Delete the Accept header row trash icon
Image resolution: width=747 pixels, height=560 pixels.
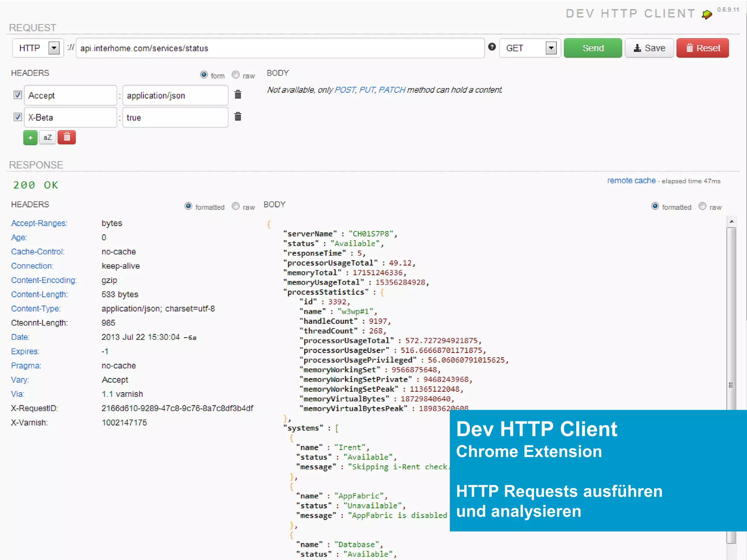(x=238, y=94)
